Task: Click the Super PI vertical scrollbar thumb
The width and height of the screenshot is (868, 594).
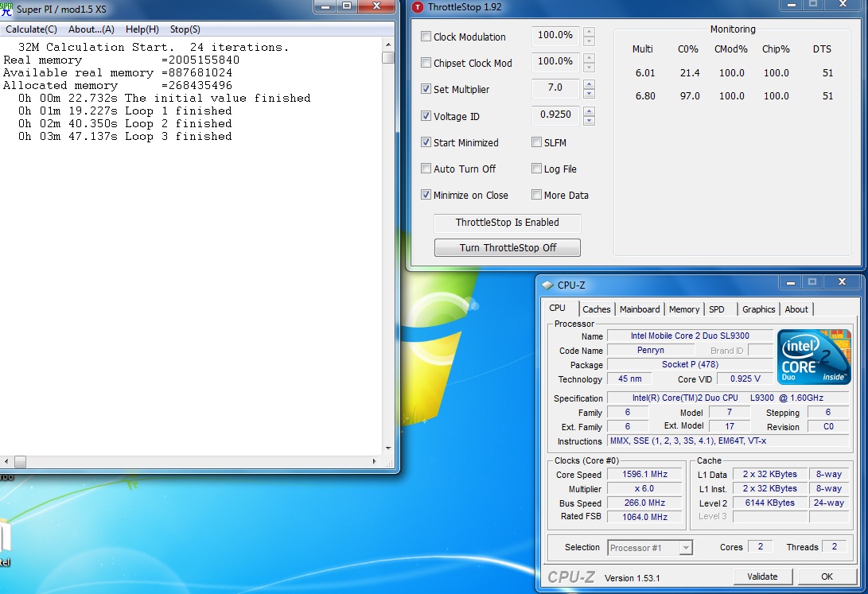Action: (x=388, y=57)
